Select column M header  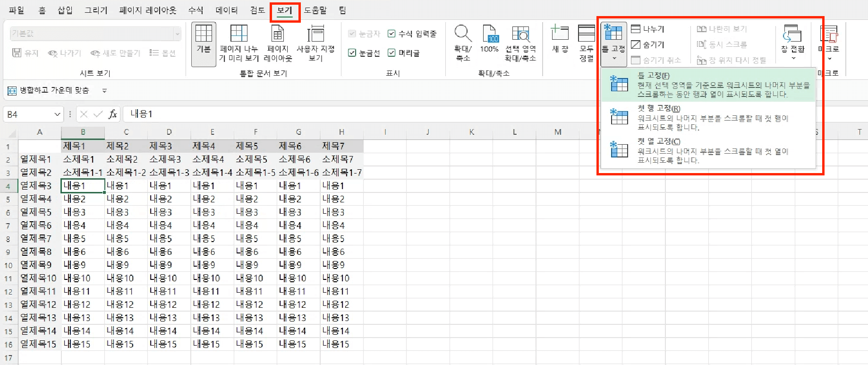click(x=558, y=132)
